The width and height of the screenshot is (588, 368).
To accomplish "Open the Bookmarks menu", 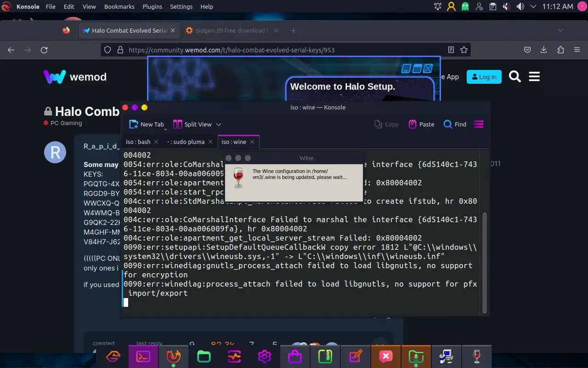I will [119, 6].
